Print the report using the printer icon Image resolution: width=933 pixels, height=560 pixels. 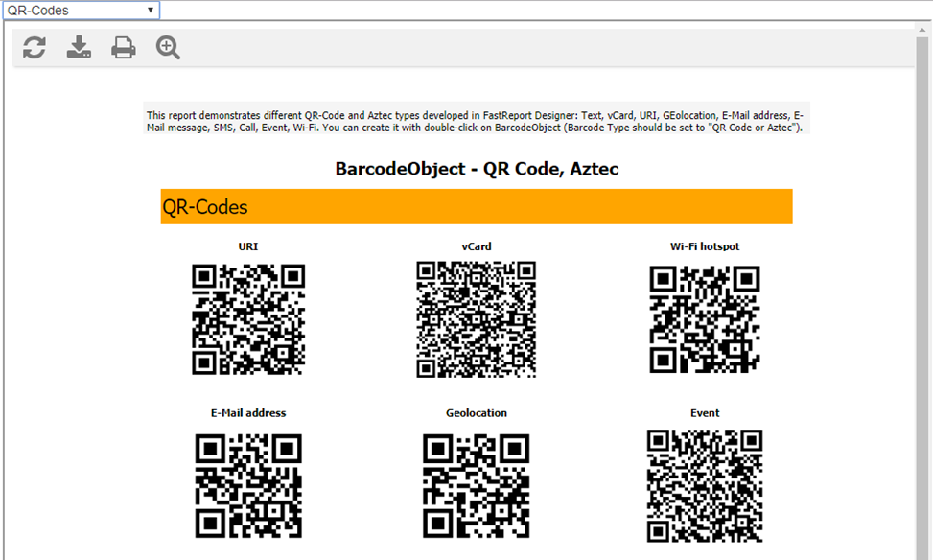[x=123, y=48]
